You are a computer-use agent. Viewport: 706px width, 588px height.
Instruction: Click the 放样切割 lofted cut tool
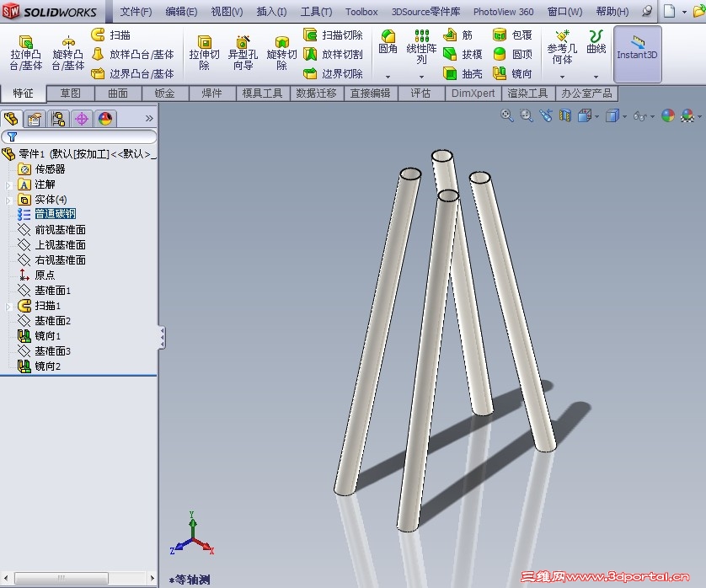[x=333, y=55]
